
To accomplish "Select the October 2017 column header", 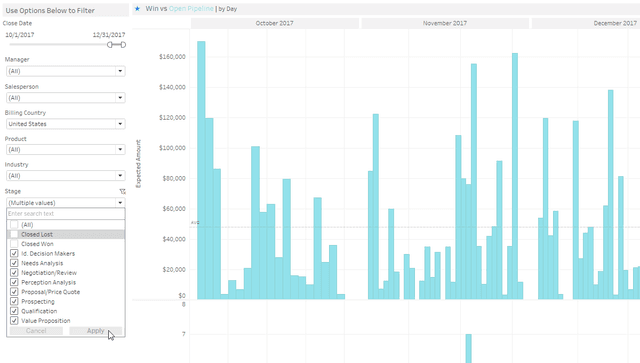I will click(x=275, y=23).
